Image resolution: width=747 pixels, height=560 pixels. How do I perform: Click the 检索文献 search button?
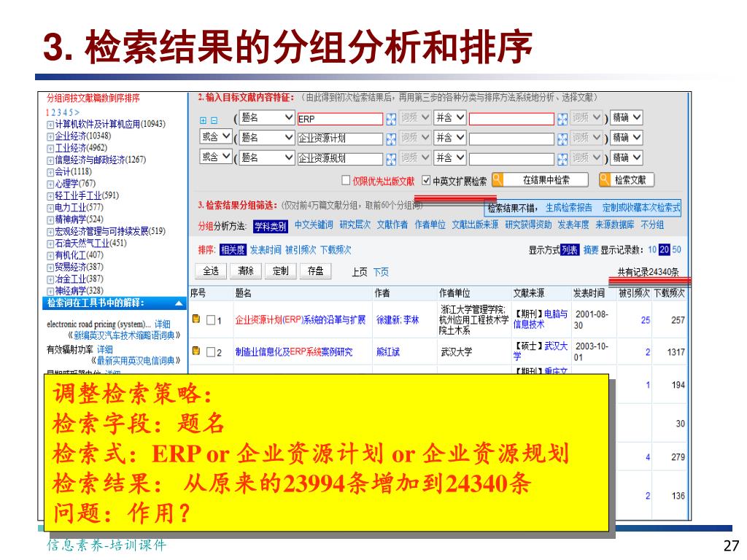click(627, 180)
